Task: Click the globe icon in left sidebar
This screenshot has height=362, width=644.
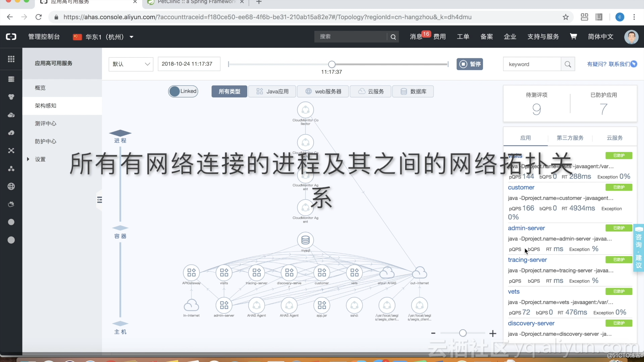Action: click(11, 186)
